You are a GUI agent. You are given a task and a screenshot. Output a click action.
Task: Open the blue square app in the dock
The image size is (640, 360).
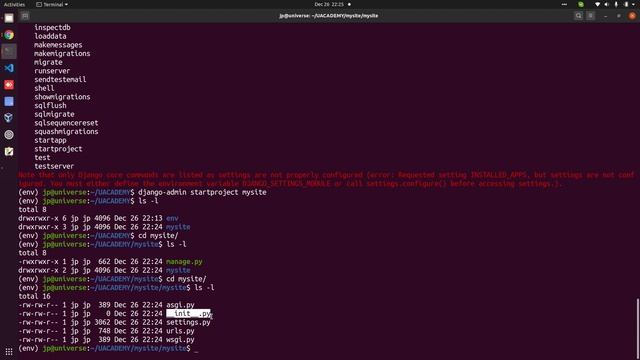[9, 101]
